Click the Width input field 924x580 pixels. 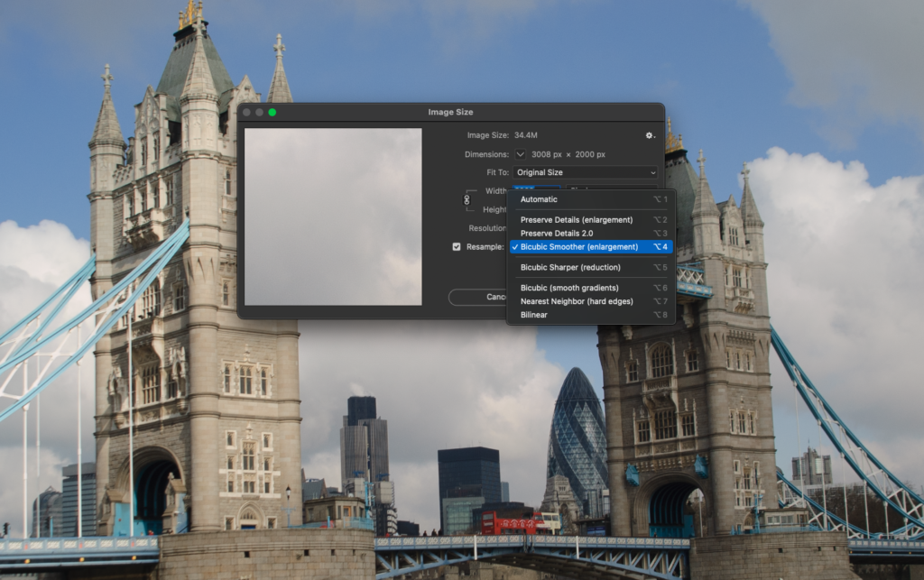(x=536, y=188)
